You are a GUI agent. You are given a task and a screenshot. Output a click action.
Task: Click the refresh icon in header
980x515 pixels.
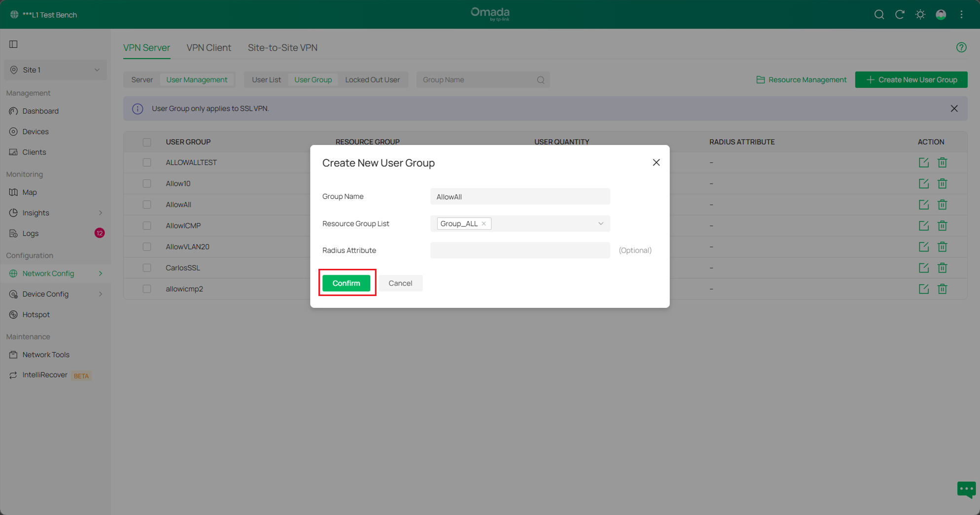point(900,15)
